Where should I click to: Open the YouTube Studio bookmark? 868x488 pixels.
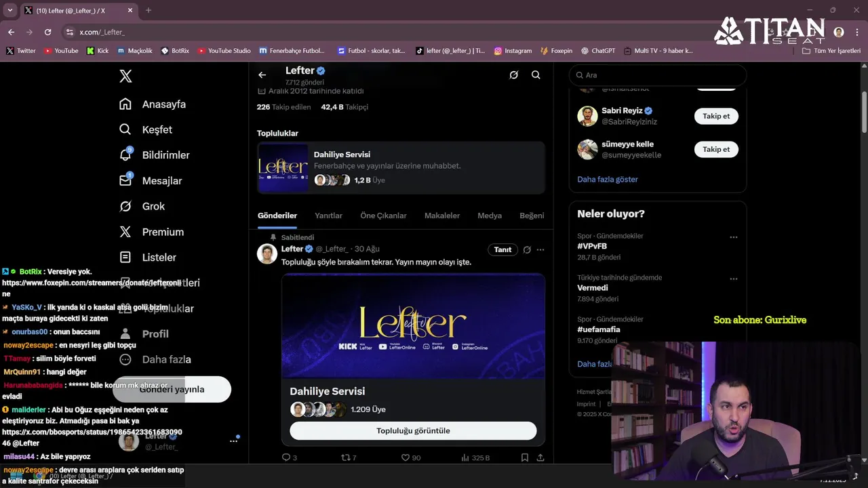[x=224, y=51]
